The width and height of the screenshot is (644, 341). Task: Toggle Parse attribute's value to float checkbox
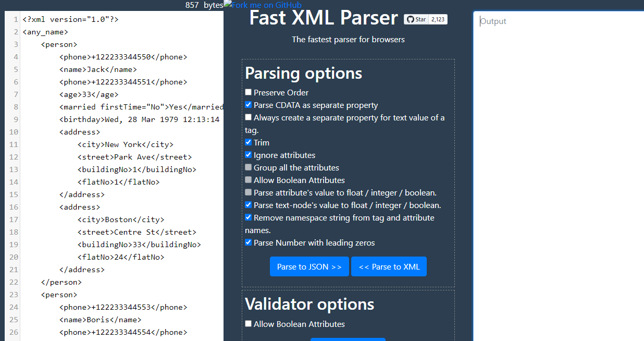point(249,192)
